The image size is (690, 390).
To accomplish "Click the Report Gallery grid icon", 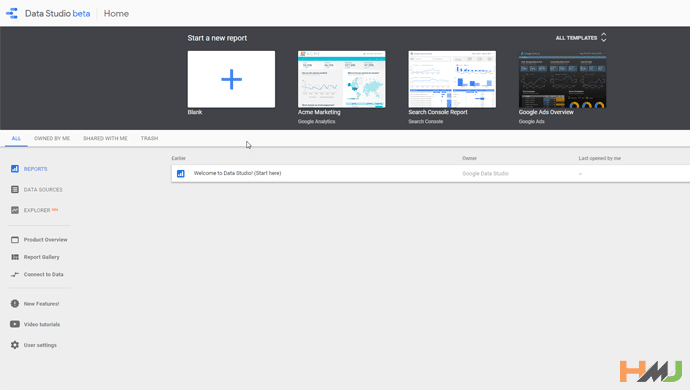I will [x=15, y=257].
